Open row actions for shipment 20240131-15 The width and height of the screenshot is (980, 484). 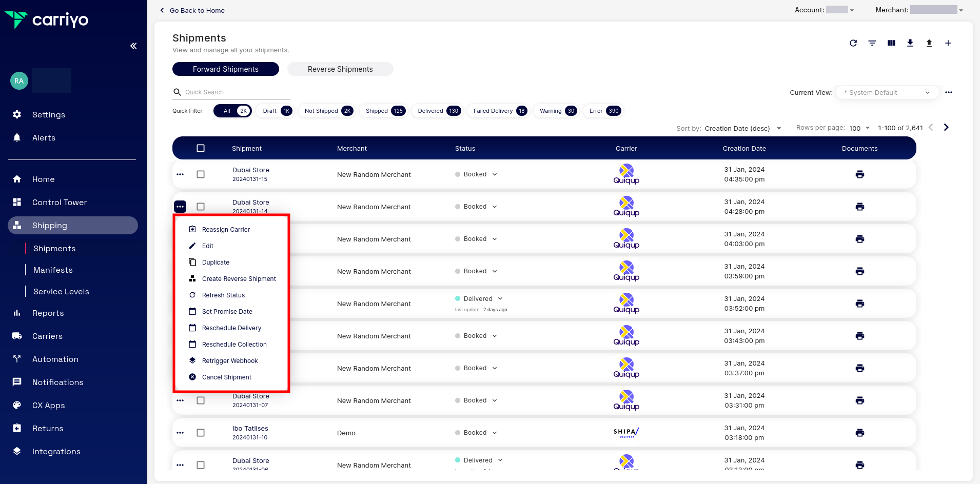(x=180, y=174)
